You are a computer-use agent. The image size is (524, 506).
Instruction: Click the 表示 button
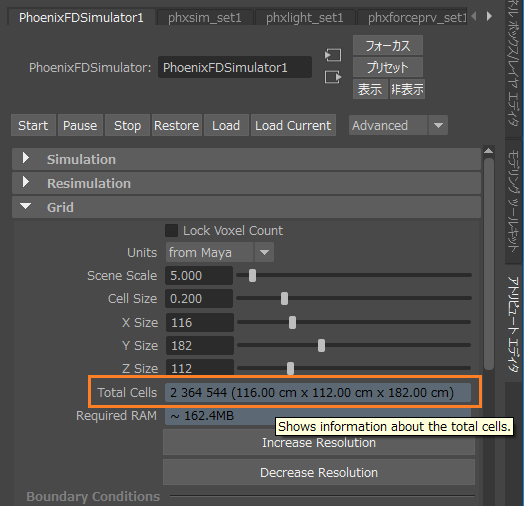(370, 89)
